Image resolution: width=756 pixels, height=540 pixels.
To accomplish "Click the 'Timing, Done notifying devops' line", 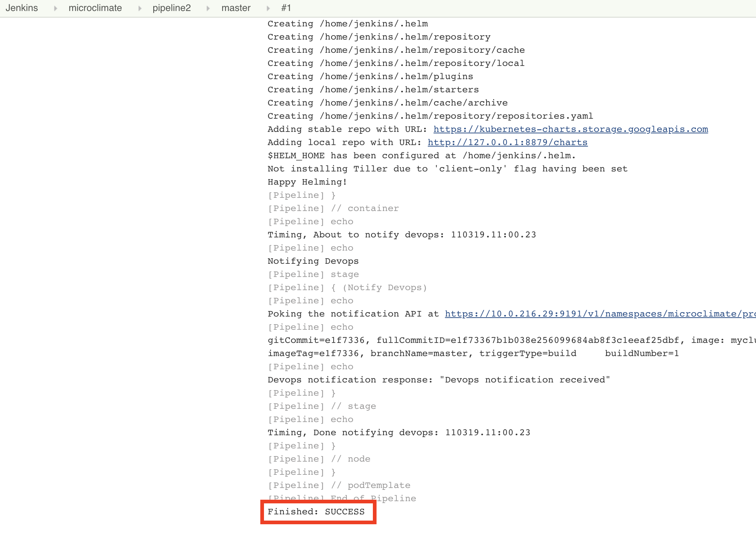I will tap(399, 433).
